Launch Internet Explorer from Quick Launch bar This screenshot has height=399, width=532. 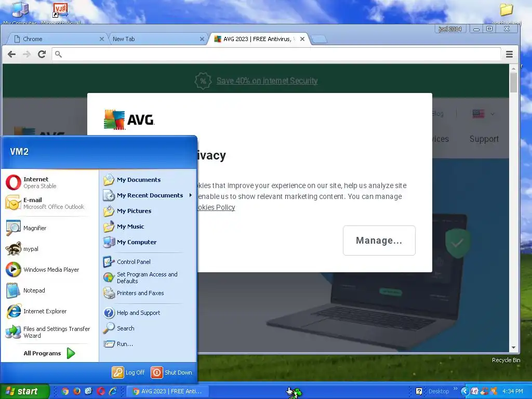[113, 392]
